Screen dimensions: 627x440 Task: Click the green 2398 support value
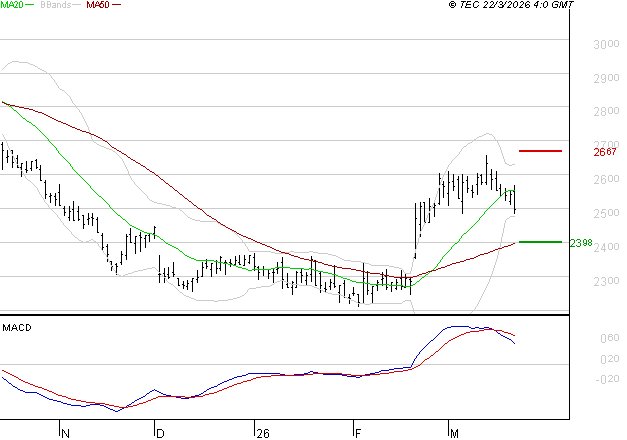[581, 243]
